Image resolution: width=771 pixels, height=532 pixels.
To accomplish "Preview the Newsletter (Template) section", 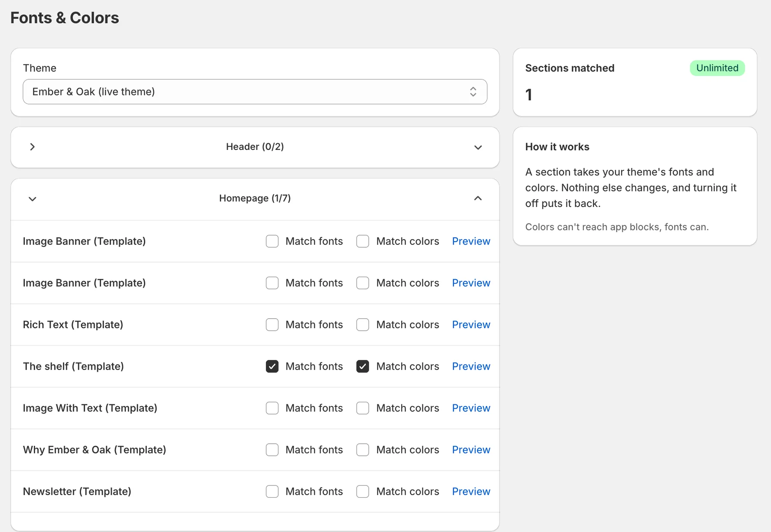I will tap(471, 491).
